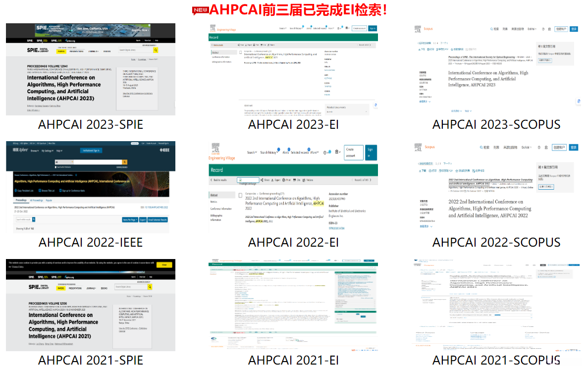Expand 查看更多 in AHPCAI 2022-SCOPUS panel
Viewport: 588px width, 369px height.
(x=426, y=226)
